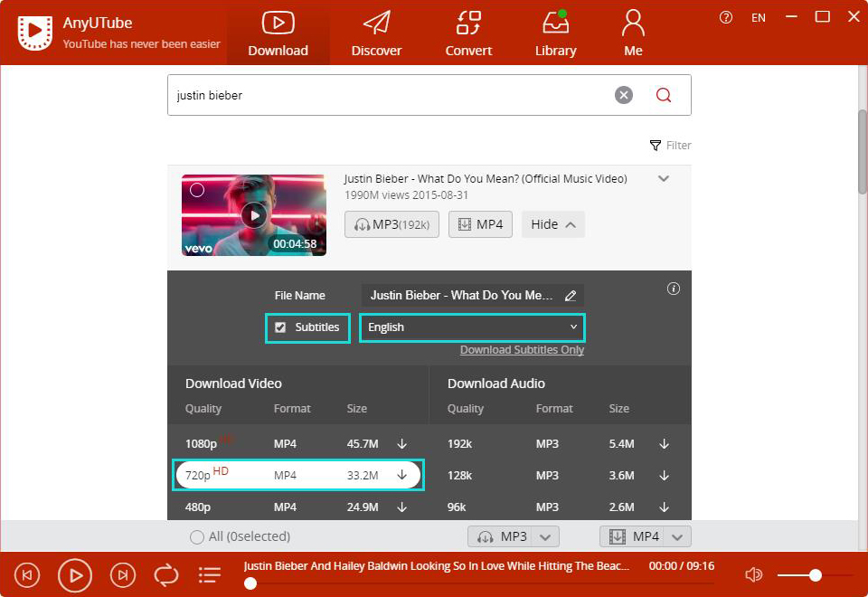Open the Filter funnel option
The width and height of the screenshot is (868, 597).
pyautogui.click(x=670, y=145)
